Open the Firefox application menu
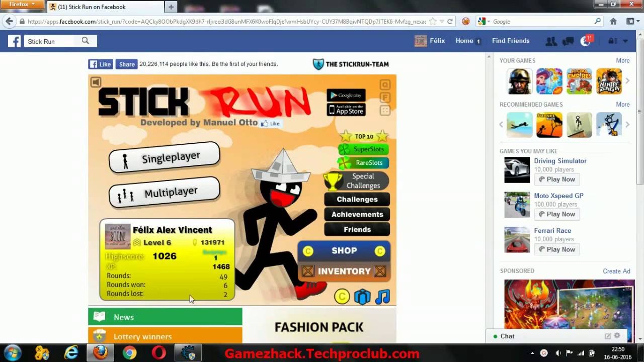 [23, 5]
